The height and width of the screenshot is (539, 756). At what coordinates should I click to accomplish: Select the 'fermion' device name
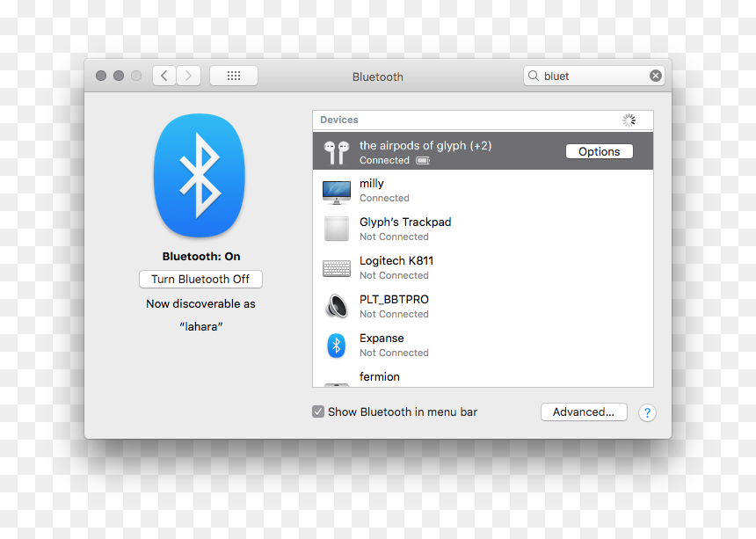(x=380, y=376)
